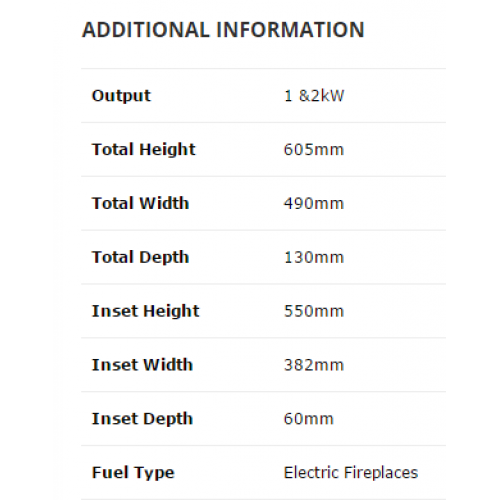Click the word Height in Total Height
The width and height of the screenshot is (500, 500).
(167, 150)
